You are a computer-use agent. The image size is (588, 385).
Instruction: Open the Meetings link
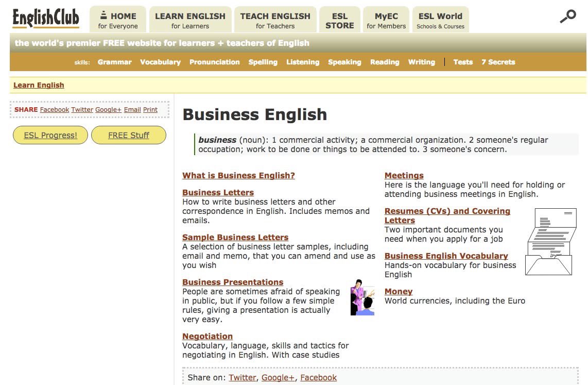point(404,175)
